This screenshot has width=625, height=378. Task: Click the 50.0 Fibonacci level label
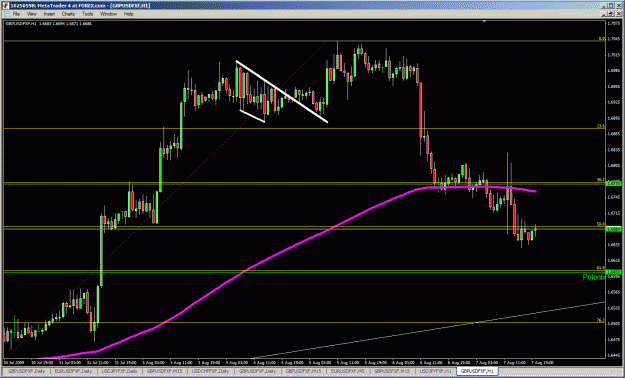[x=601, y=224]
